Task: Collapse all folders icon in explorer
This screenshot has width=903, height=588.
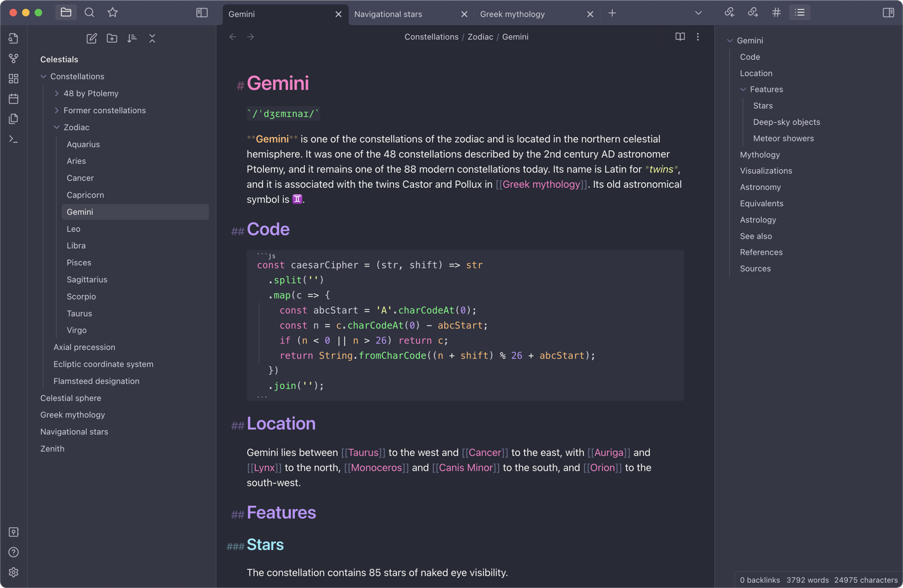Action: pyautogui.click(x=152, y=38)
